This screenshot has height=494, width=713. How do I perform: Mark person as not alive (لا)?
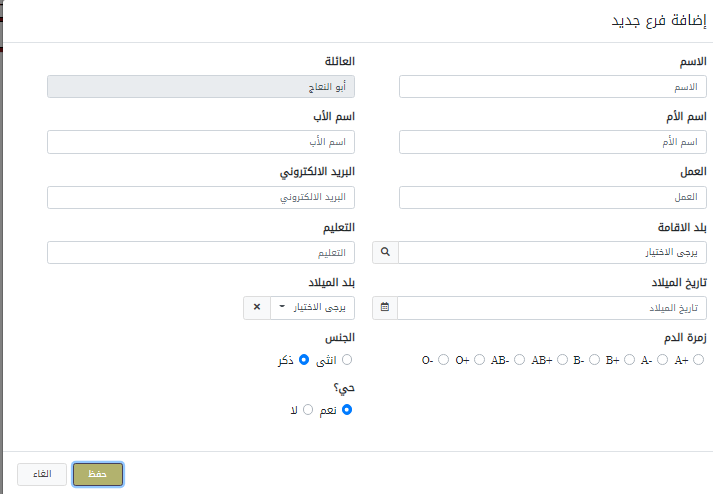308,409
